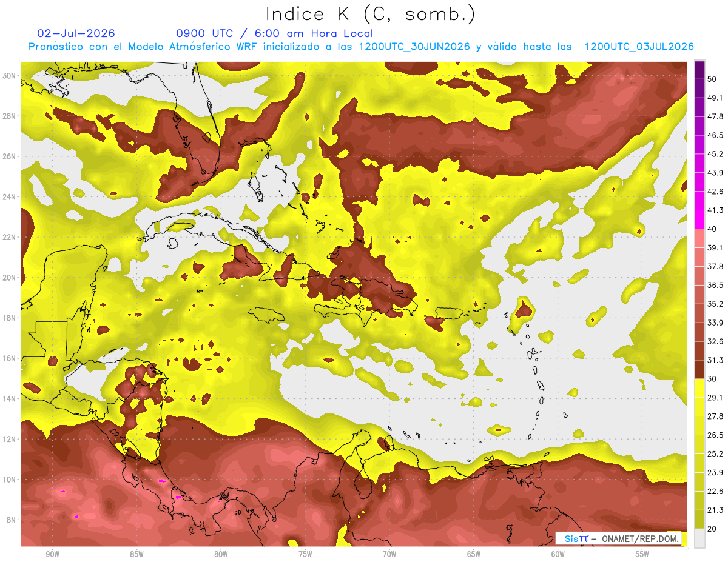Click the '70W' longitude axis label
728x562 pixels.
point(389,555)
